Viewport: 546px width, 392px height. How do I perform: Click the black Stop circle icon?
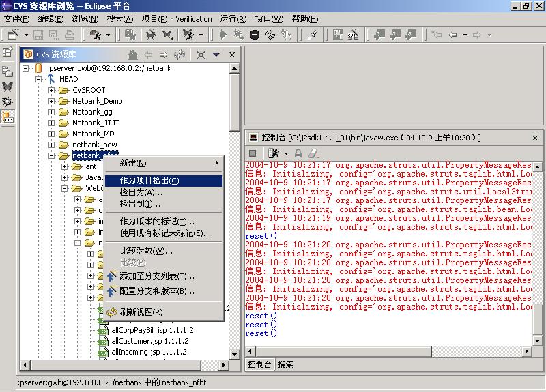click(255, 35)
